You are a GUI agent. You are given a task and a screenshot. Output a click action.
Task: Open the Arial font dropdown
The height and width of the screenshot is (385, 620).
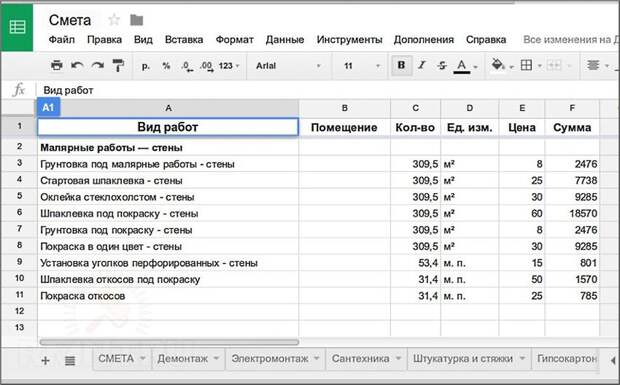coord(288,66)
